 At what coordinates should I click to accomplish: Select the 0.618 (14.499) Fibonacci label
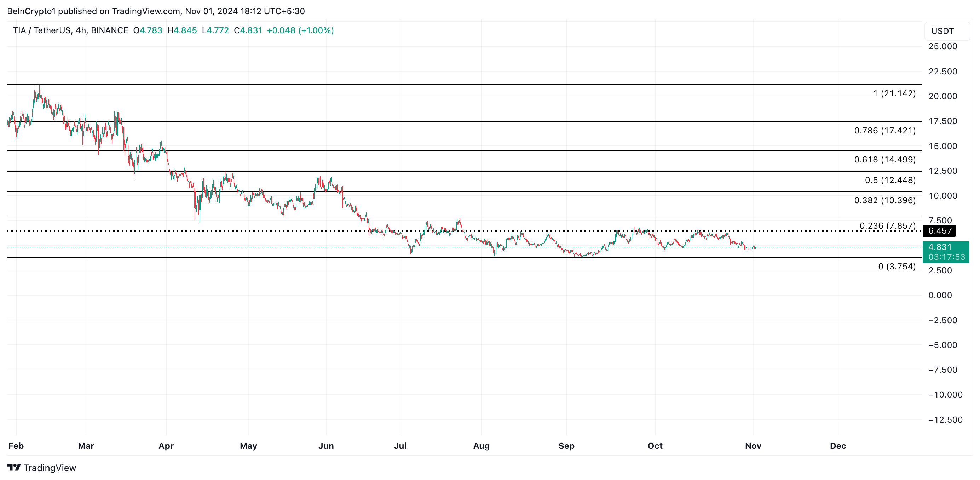[884, 160]
